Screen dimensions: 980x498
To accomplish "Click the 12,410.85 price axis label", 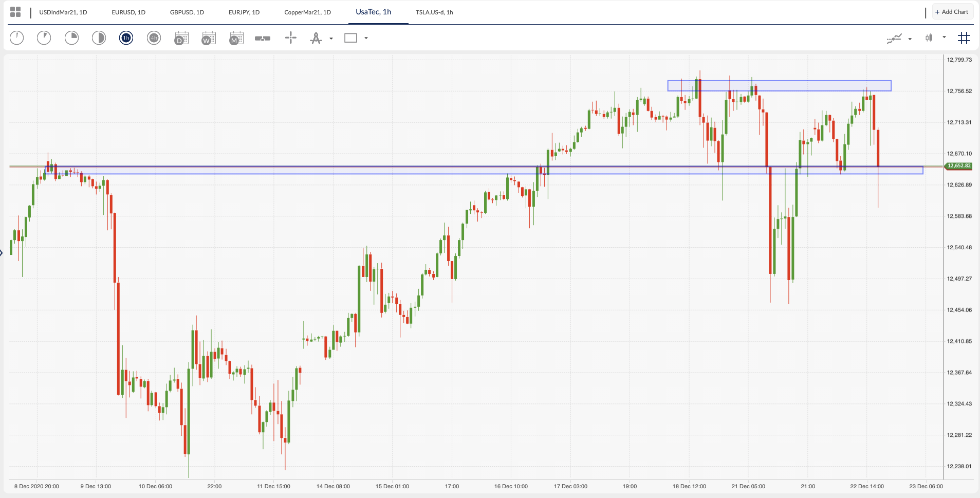I will point(959,341).
